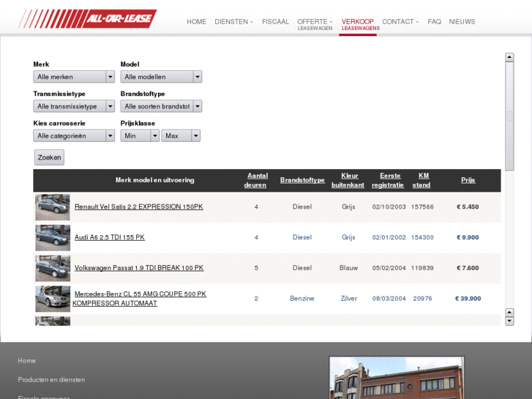Screen dimensions: 532x399
Task: Click price € 39.900 of Mercedes-Benz
Action: [468, 299]
